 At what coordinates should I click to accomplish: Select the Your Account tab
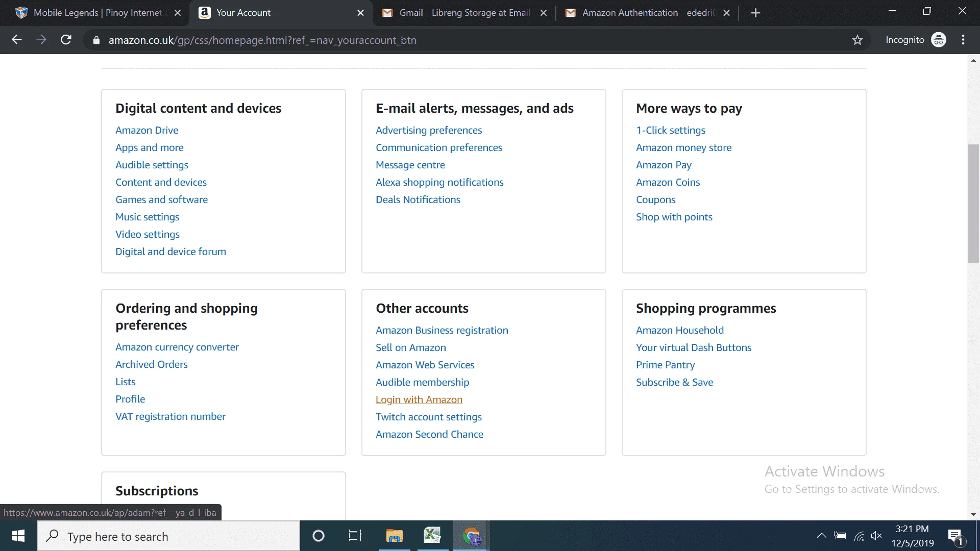point(281,13)
